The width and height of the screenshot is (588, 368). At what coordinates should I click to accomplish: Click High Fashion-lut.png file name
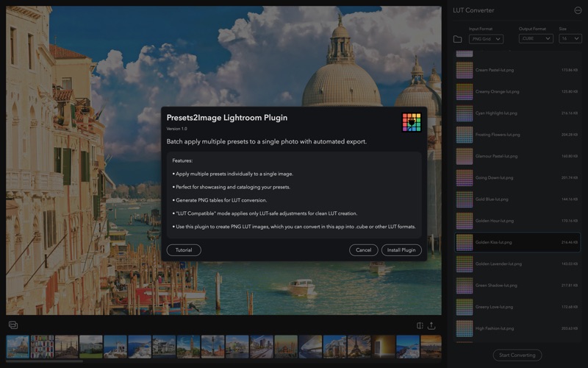click(495, 328)
